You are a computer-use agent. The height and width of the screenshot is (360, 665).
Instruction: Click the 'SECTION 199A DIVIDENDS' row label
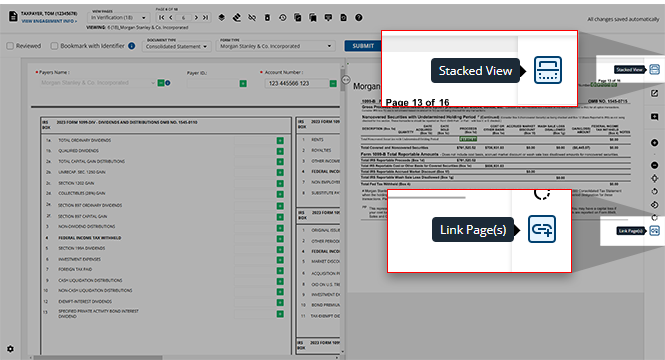pyautogui.click(x=82, y=248)
